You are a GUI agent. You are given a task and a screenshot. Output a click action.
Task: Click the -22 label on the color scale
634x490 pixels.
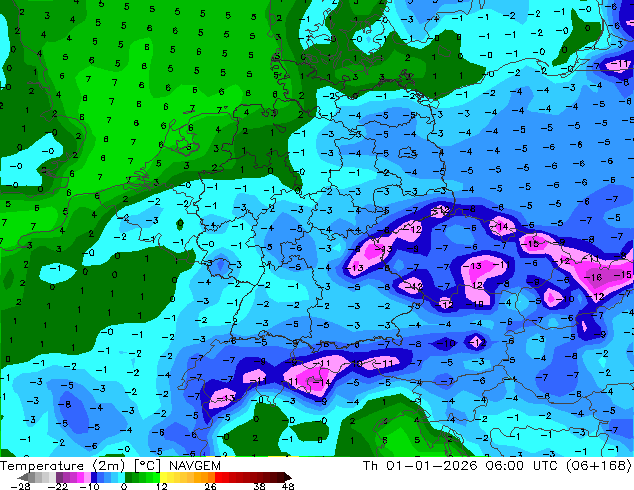point(57,486)
